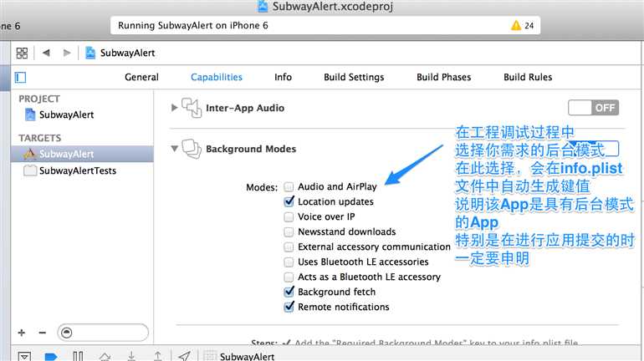Open the Build Settings tab

(x=354, y=77)
